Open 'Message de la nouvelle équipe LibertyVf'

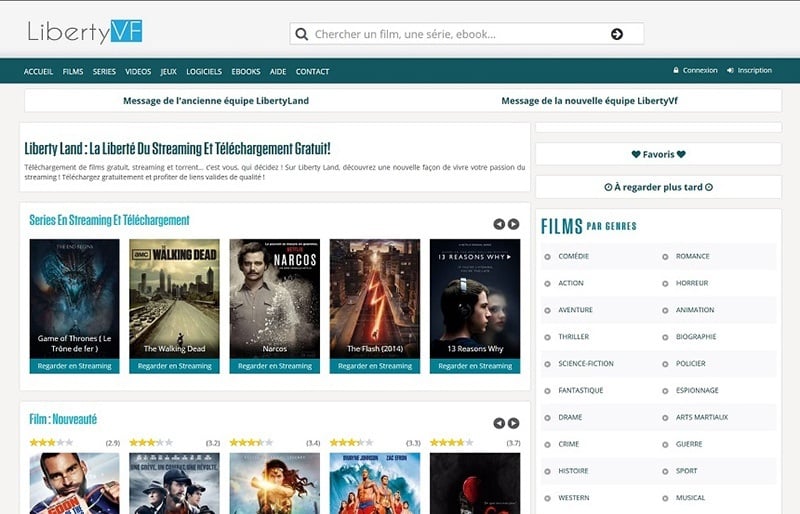click(x=589, y=101)
